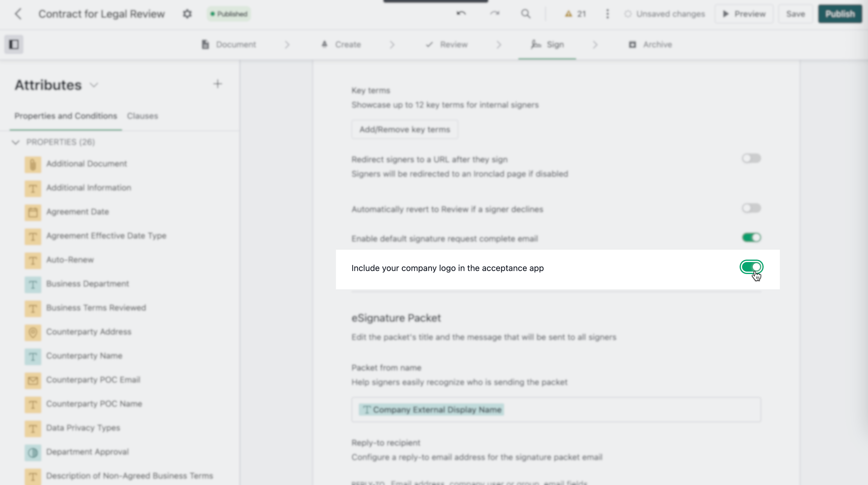The height and width of the screenshot is (485, 868).
Task: Open workflow settings via the gear icon
Action: coord(187,14)
